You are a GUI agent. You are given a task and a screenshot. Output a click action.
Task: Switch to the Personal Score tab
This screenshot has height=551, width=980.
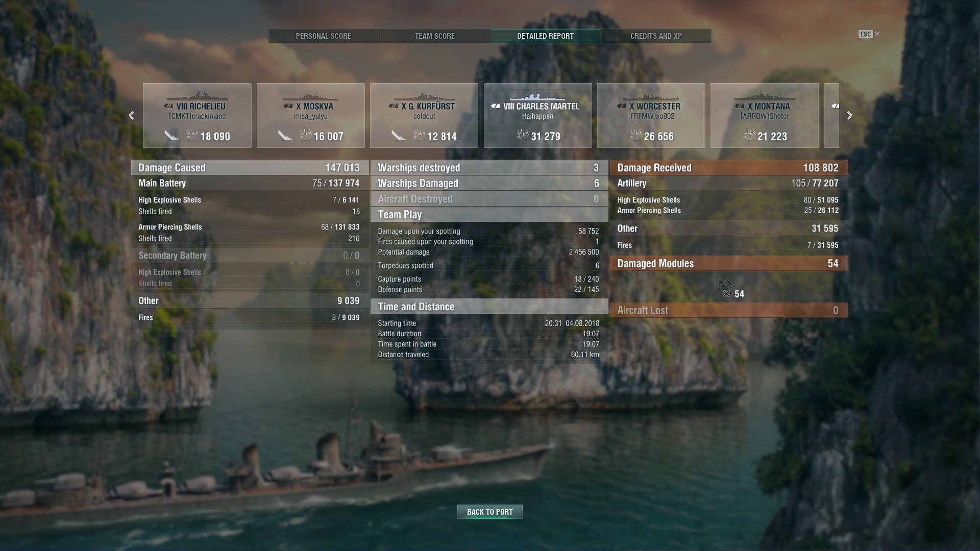(x=324, y=36)
